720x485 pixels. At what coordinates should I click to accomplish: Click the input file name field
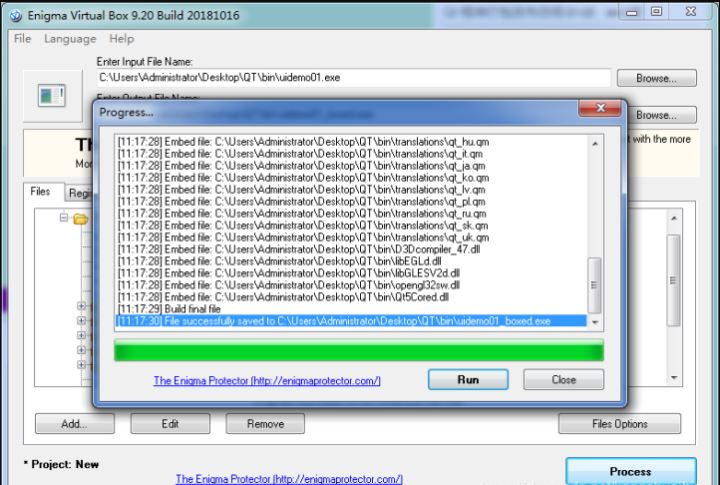[x=354, y=78]
